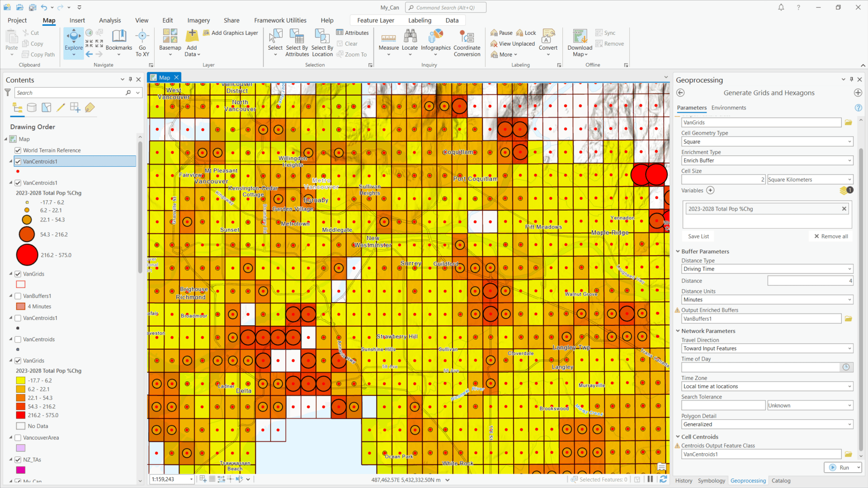The width and height of the screenshot is (868, 488).
Task: Open the Travel Direction dropdown
Action: coord(849,348)
